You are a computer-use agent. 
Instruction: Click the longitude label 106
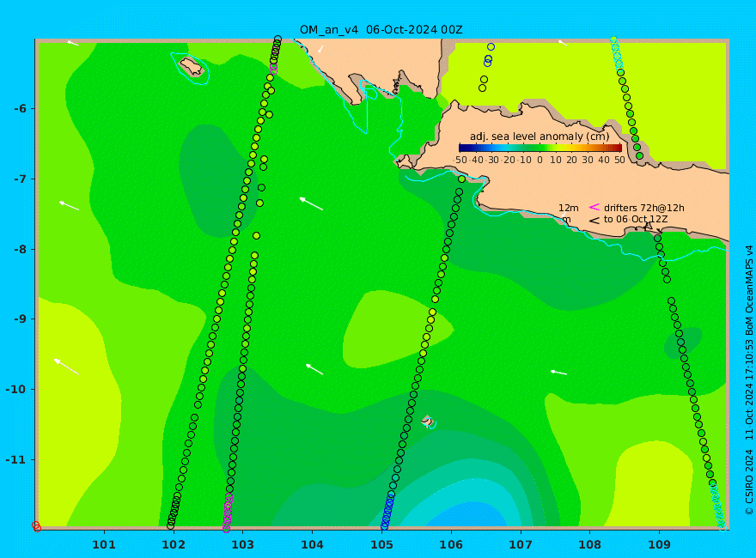(451, 545)
